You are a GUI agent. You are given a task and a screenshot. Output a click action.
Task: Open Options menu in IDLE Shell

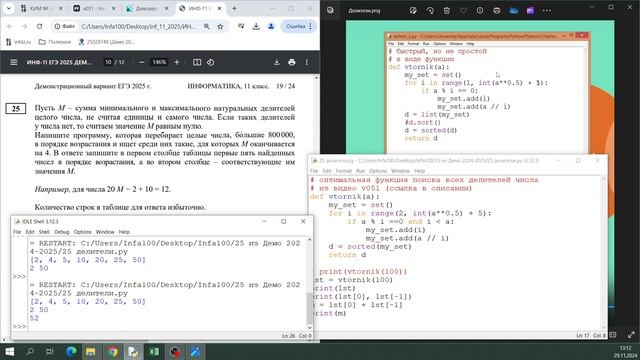tap(82, 232)
